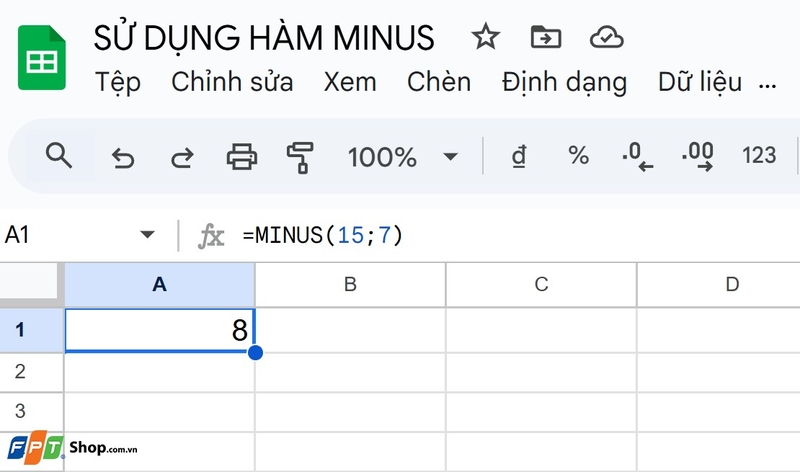The image size is (800, 472).
Task: Click the redo arrow icon
Action: 182,158
